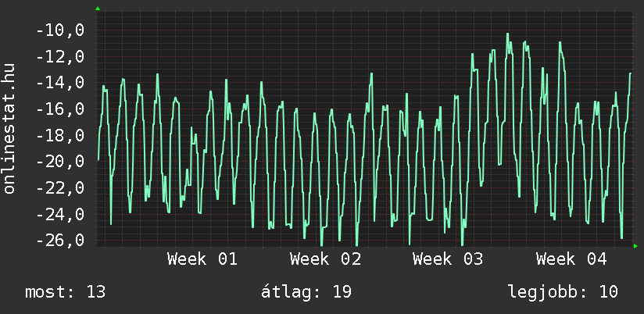644x314 pixels.
Task: Click the -24,0 y-axis label
Action: coord(61,214)
